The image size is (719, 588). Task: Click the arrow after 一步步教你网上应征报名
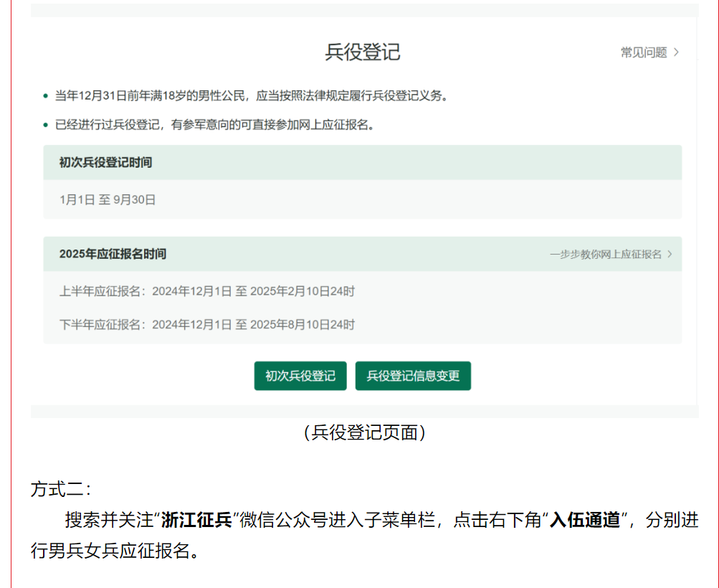[670, 254]
